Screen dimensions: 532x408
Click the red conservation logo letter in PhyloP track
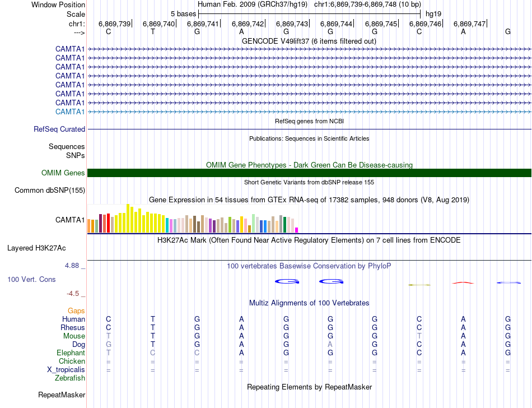(463, 282)
